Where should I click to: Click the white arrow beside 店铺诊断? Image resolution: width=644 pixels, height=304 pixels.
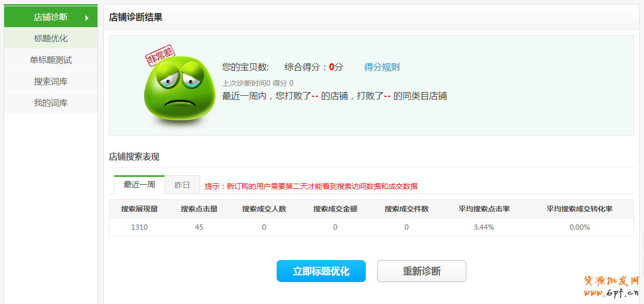click(x=87, y=18)
